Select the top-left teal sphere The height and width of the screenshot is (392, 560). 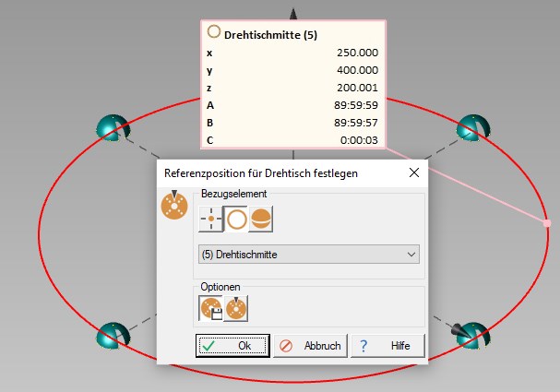tap(113, 127)
